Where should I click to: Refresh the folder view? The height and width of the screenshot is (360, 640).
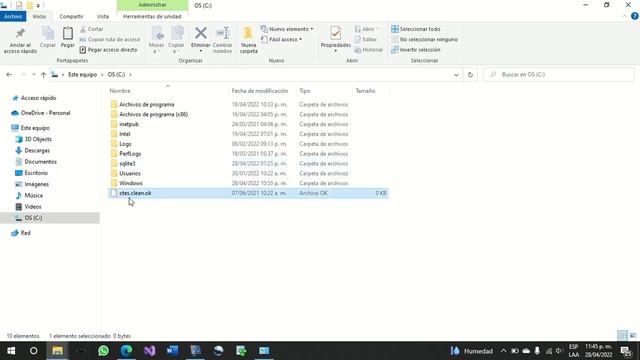click(470, 75)
